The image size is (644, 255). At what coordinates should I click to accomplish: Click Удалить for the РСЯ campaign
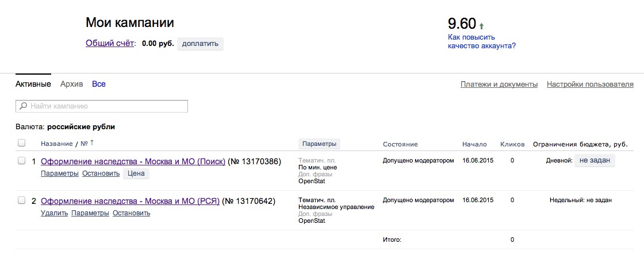(x=54, y=213)
